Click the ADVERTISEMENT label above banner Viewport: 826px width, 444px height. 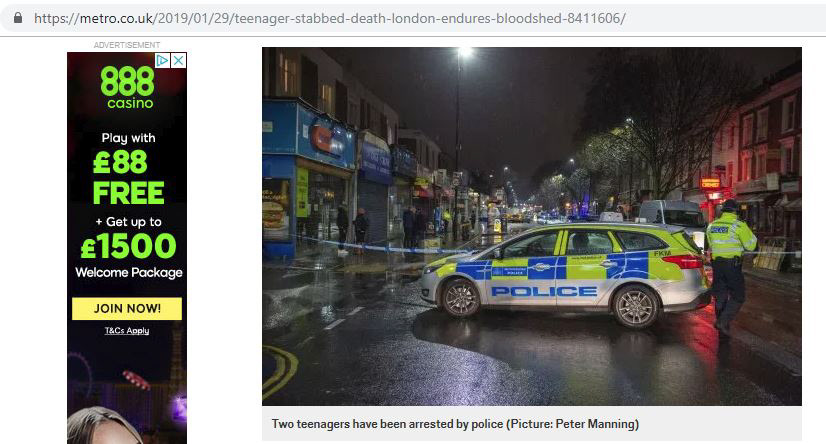point(127,45)
